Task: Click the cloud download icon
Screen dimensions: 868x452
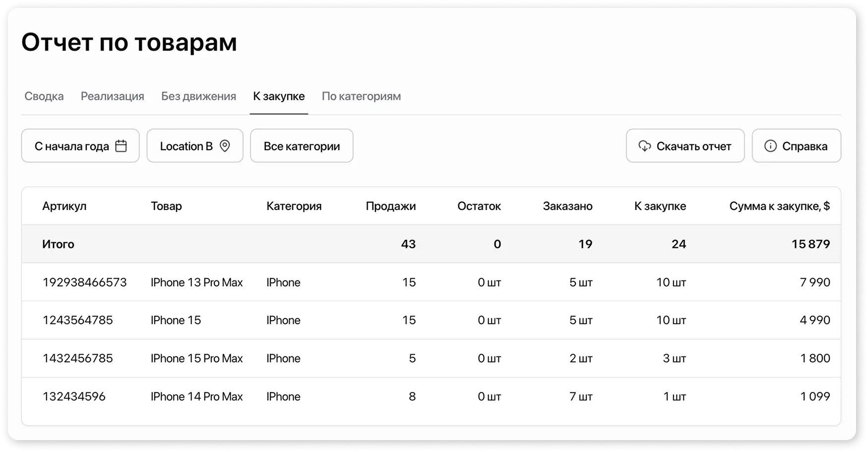Action: point(644,146)
